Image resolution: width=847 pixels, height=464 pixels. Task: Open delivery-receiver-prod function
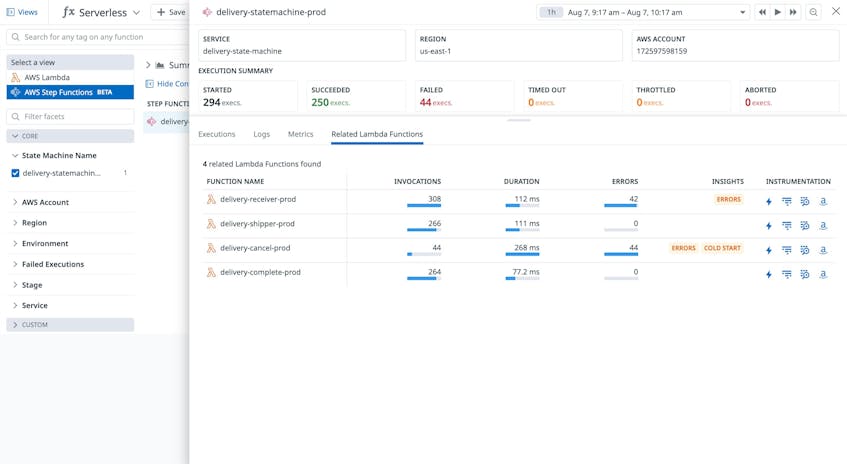[x=258, y=199]
